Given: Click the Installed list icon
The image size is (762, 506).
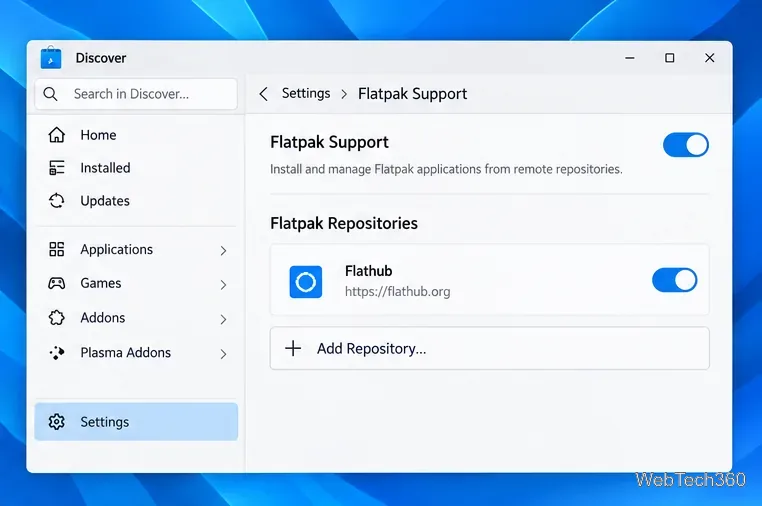Looking at the screenshot, I should click(57, 168).
